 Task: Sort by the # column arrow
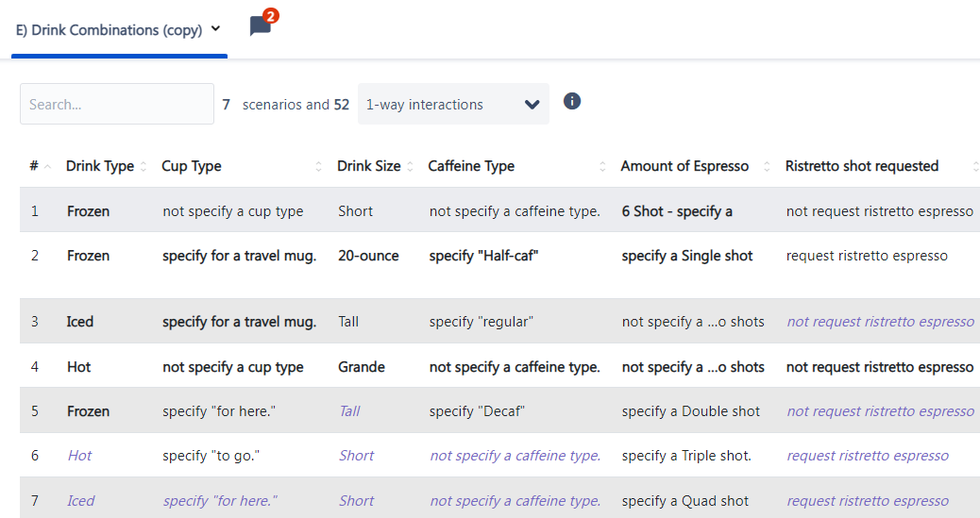47,166
